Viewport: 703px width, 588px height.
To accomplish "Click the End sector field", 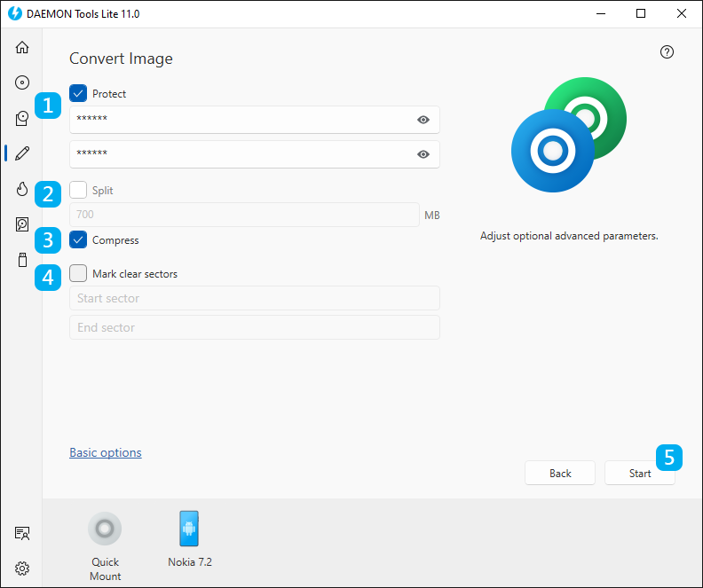I will (255, 327).
